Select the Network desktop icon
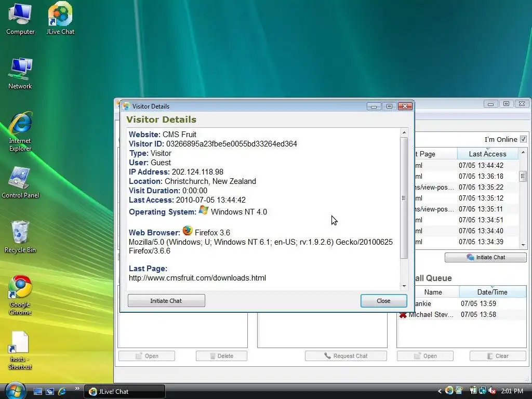This screenshot has width=532, height=399. coord(20,74)
